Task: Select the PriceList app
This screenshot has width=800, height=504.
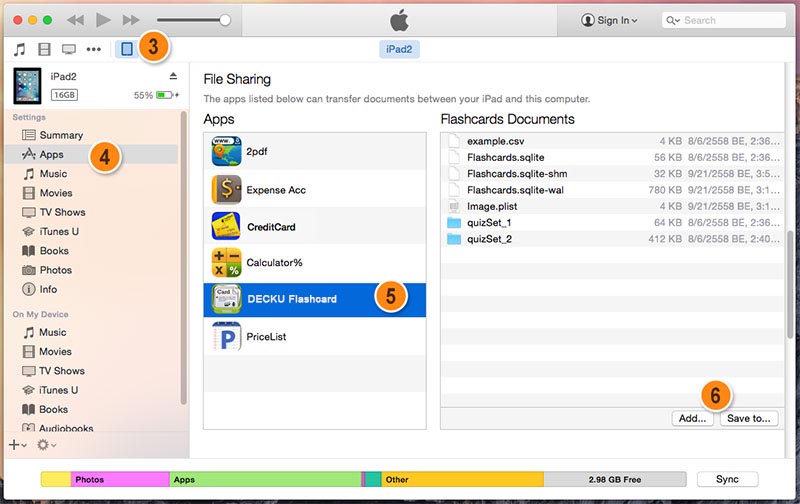Action: (x=315, y=337)
